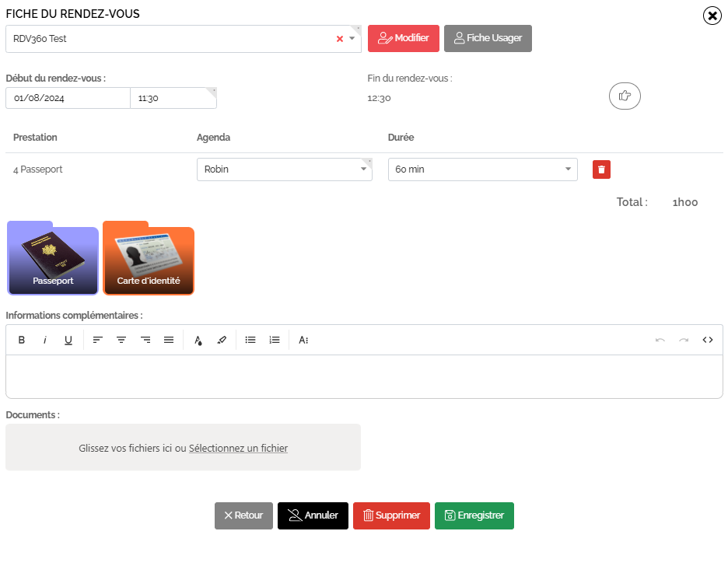Click Sélectionnez un fichier link

pyautogui.click(x=238, y=448)
